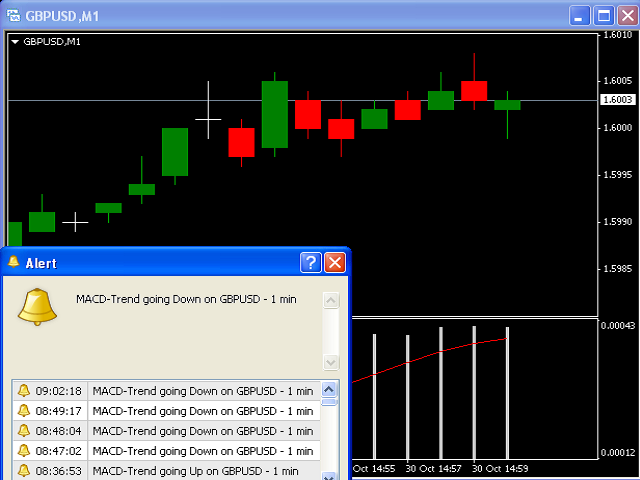
Task: Expand the GBPUSD,M1 chart label arrow
Action: coord(15,42)
